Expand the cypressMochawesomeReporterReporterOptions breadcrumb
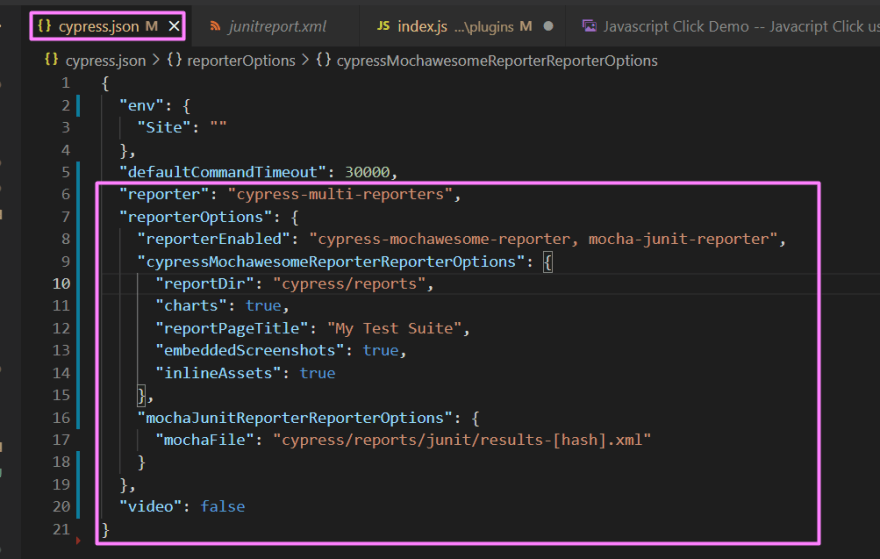880x559 pixels. (x=497, y=61)
